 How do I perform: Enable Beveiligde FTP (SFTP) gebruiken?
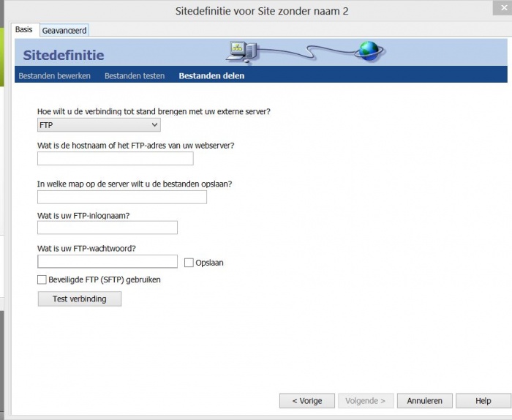click(x=42, y=280)
